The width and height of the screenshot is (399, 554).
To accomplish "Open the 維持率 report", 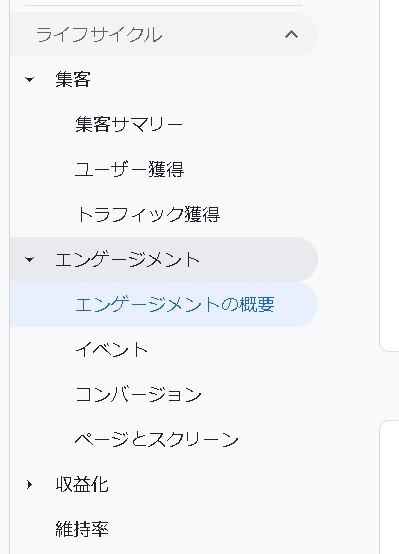I will pos(82,529).
